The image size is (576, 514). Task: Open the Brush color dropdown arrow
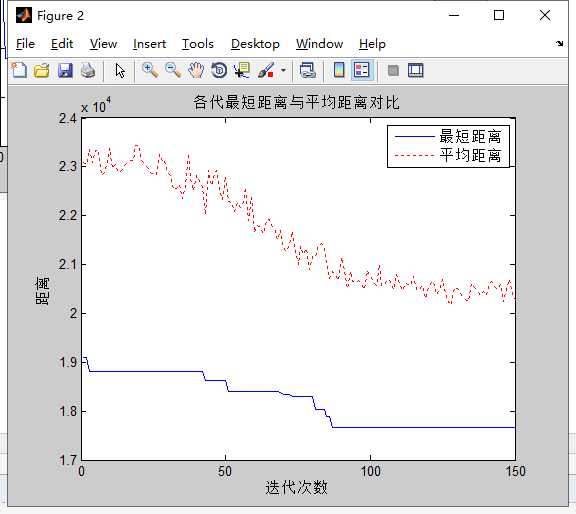[x=283, y=70]
